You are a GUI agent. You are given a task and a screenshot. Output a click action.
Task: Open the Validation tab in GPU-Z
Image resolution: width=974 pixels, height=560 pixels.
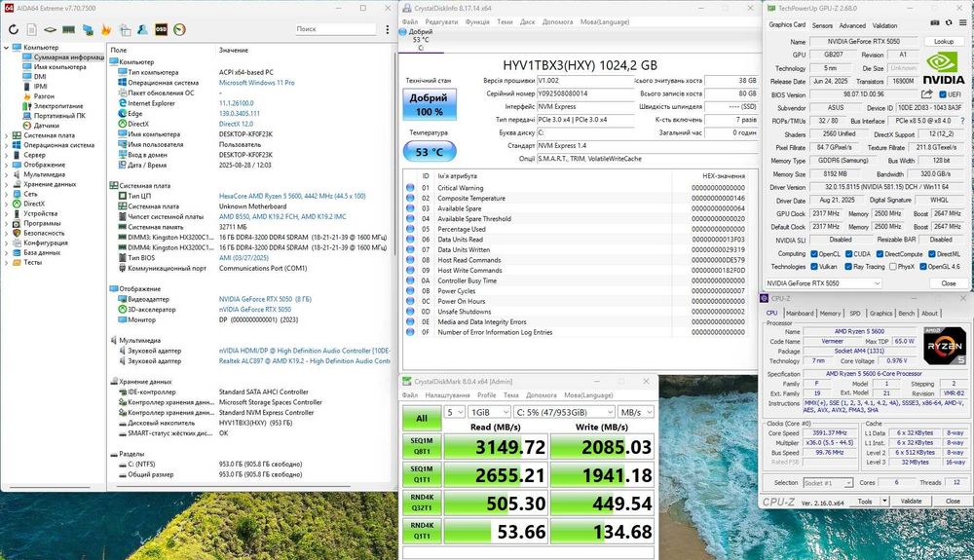[884, 25]
